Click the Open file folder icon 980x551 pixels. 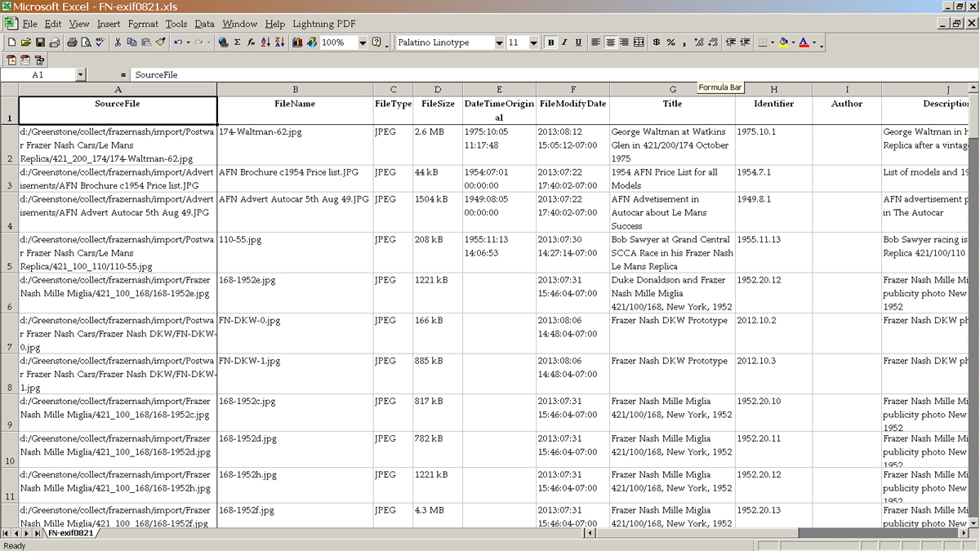(x=25, y=42)
